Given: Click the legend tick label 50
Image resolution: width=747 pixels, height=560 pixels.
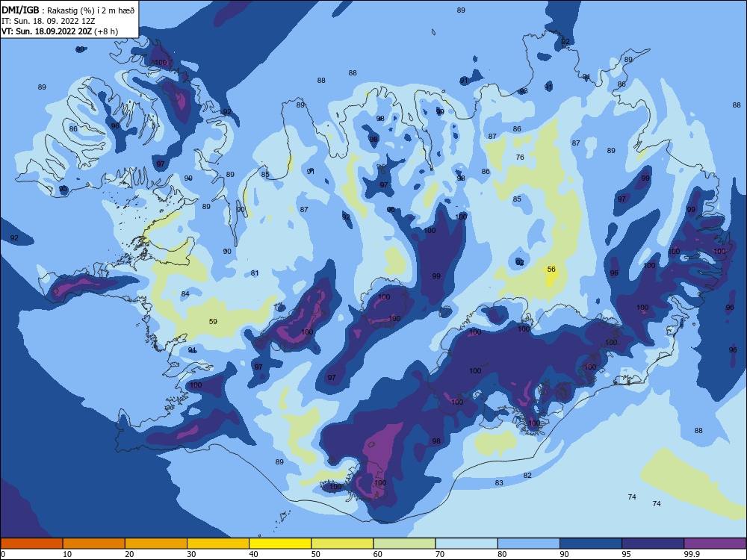Looking at the screenshot, I should pyautogui.click(x=315, y=554).
